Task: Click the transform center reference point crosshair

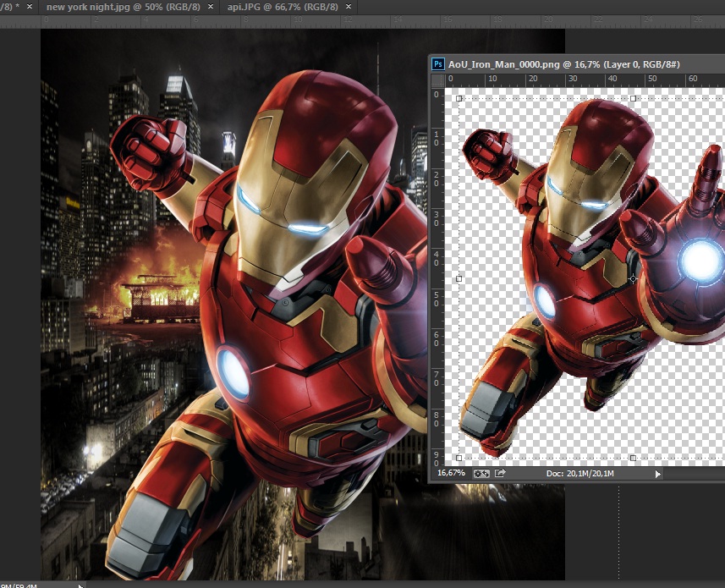Action: tap(634, 278)
